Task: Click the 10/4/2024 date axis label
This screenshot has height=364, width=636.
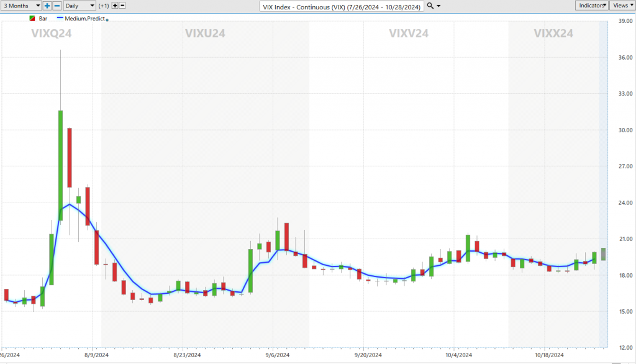Action: coord(458,355)
